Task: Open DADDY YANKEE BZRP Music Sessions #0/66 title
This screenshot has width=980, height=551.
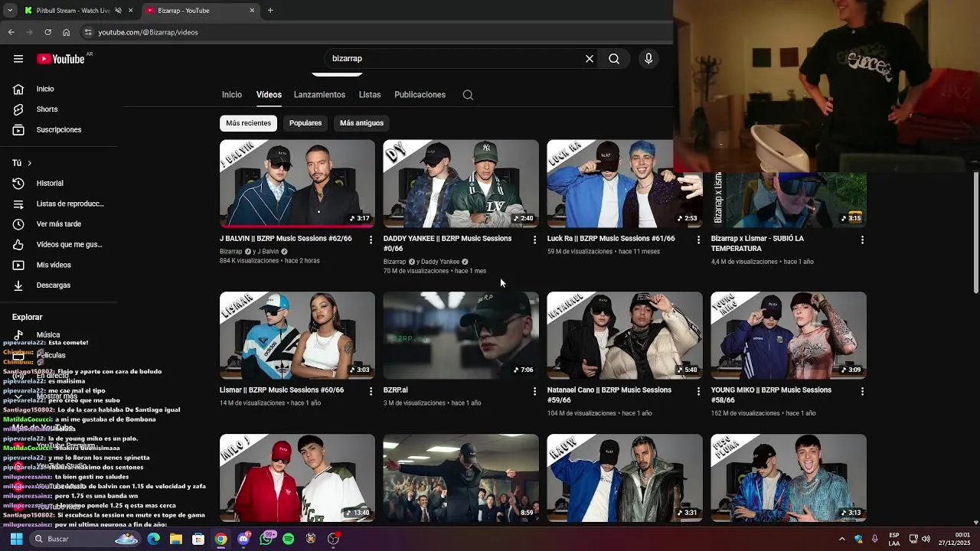Action: [x=447, y=243]
